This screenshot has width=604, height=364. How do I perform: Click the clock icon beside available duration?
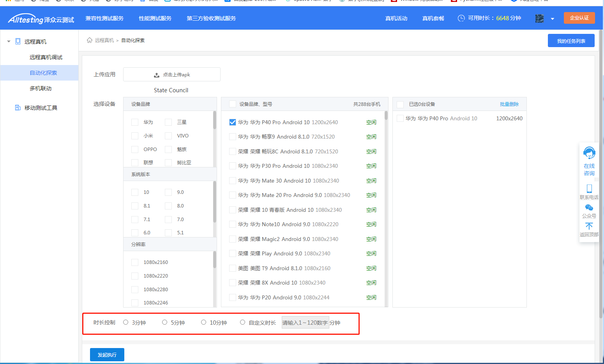[x=461, y=18]
